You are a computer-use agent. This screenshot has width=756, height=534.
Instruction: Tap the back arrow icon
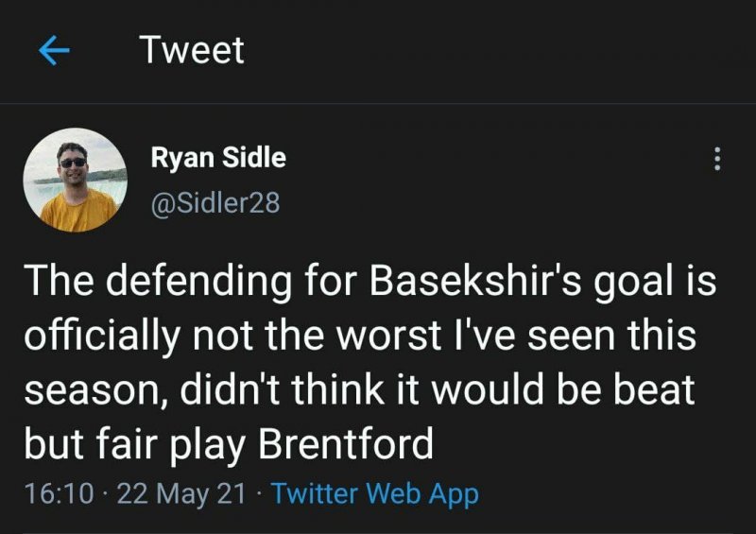[x=56, y=51]
